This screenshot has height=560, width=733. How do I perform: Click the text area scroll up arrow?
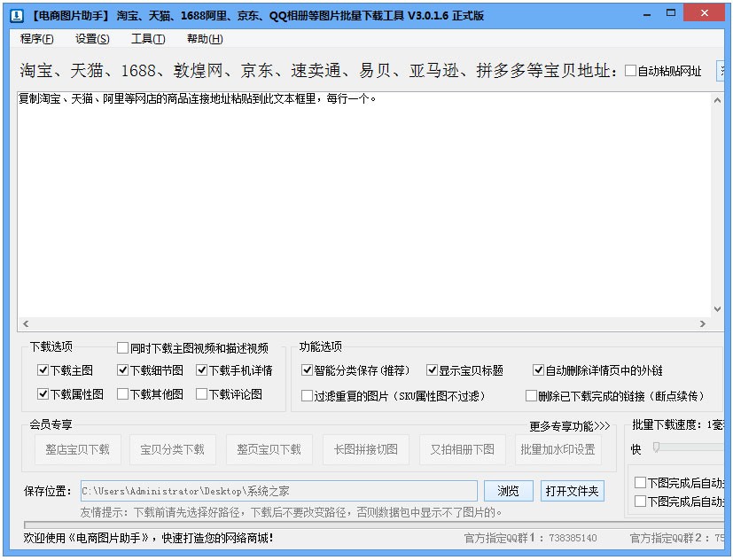click(x=717, y=99)
